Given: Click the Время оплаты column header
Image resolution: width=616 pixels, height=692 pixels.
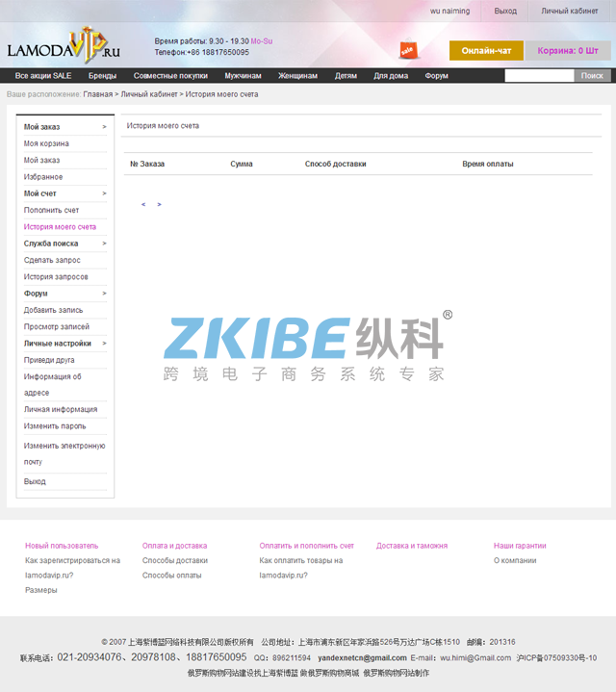Looking at the screenshot, I should click(x=488, y=165).
